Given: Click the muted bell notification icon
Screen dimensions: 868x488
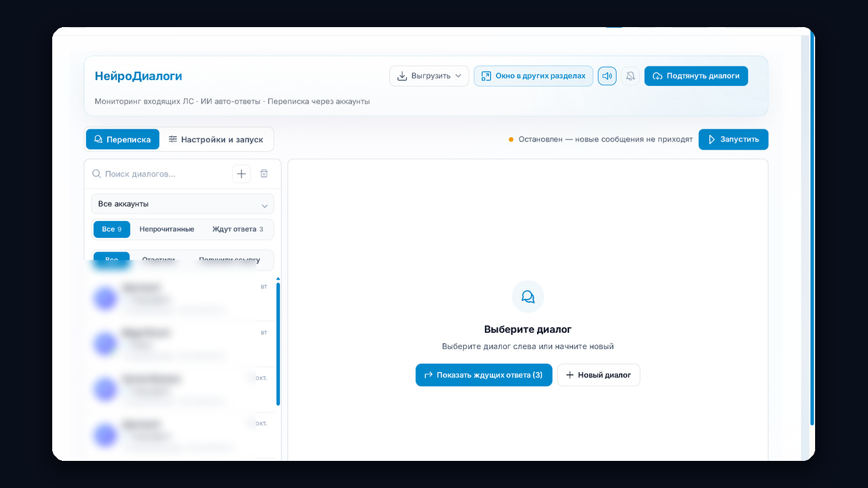Looking at the screenshot, I should [631, 76].
